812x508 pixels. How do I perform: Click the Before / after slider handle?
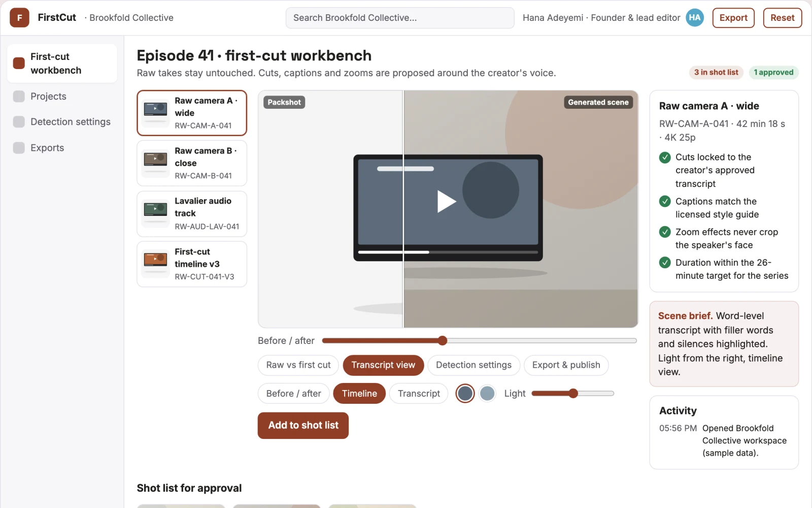(x=443, y=340)
